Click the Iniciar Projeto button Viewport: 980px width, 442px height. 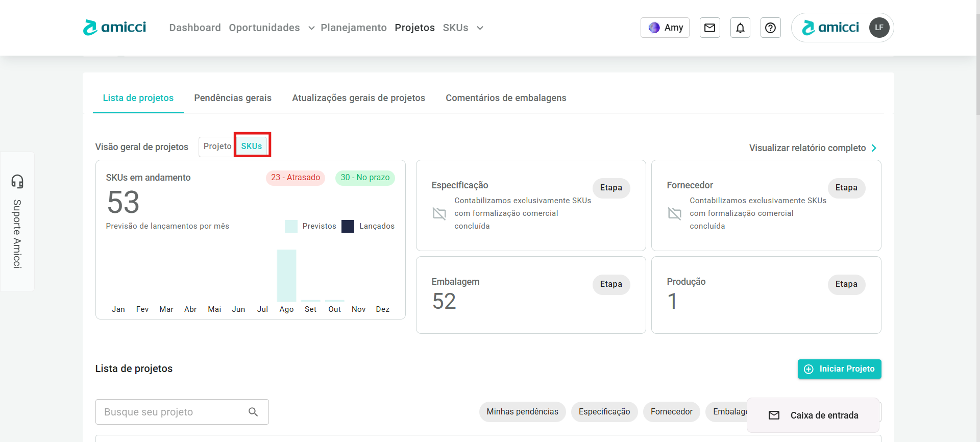(x=839, y=369)
